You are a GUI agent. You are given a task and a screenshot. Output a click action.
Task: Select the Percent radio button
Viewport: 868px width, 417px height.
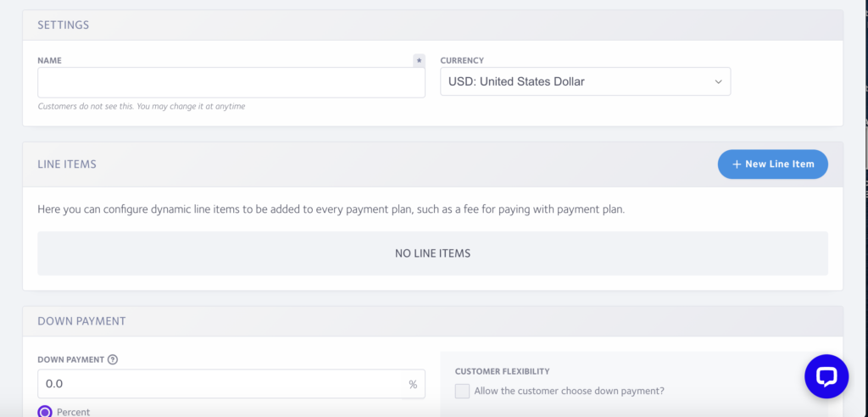pyautogui.click(x=45, y=412)
